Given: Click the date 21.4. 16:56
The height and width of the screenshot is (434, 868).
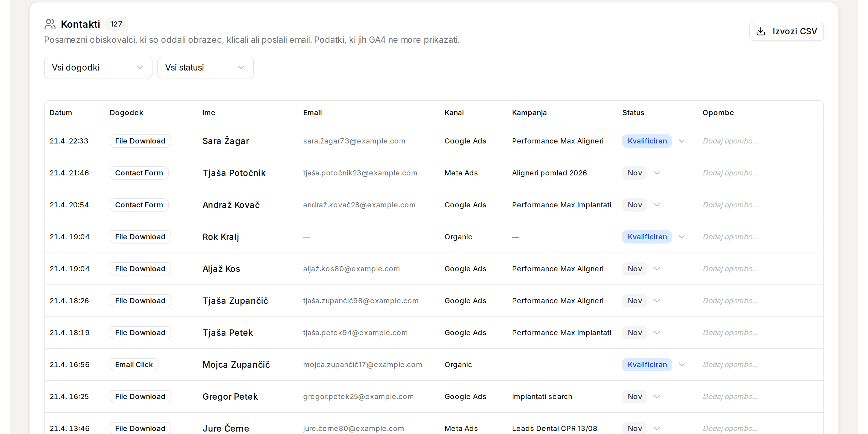Looking at the screenshot, I should pyautogui.click(x=69, y=365).
